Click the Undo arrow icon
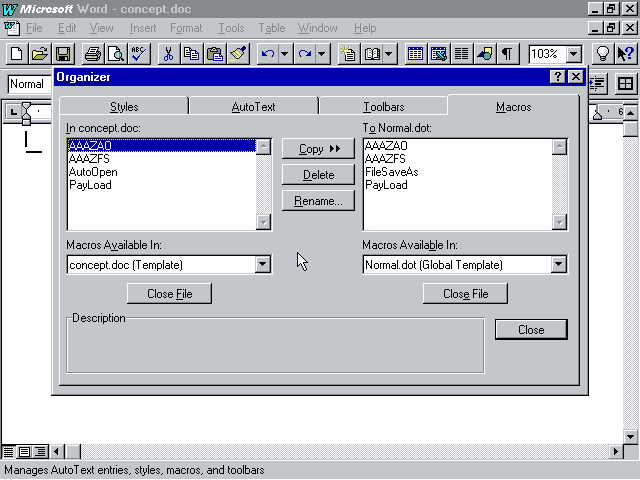Screen dimensions: 640x480 point(268,53)
